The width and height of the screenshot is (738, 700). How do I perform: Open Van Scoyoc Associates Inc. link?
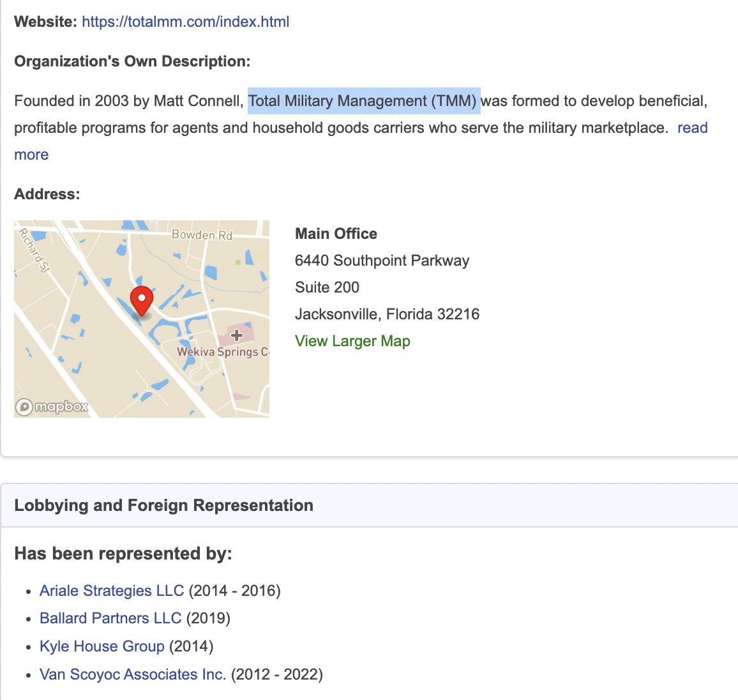coord(133,674)
